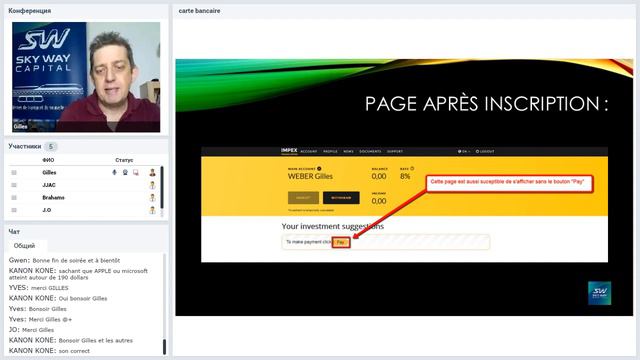Open the Общий chat tab
The width and height of the screenshot is (640, 360).
click(24, 246)
